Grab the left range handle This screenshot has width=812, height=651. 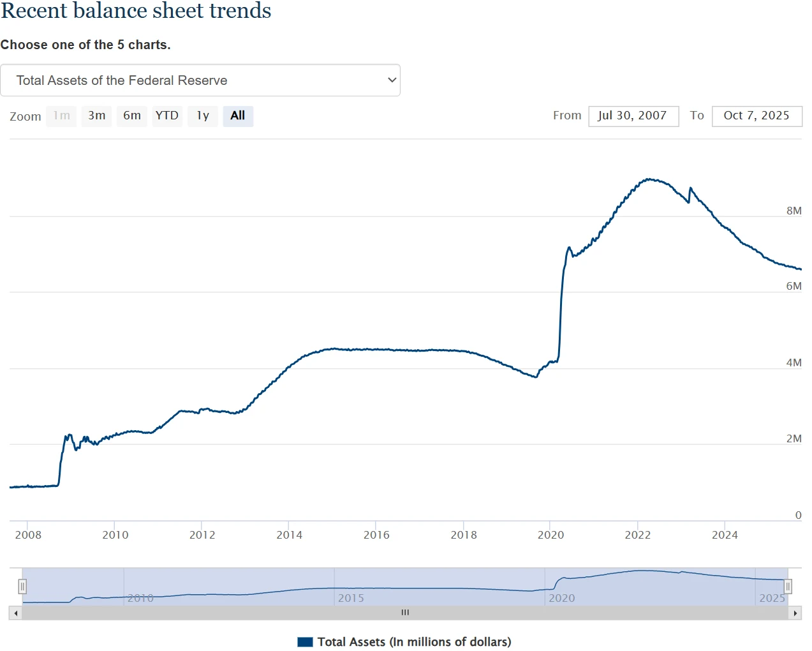[22, 586]
